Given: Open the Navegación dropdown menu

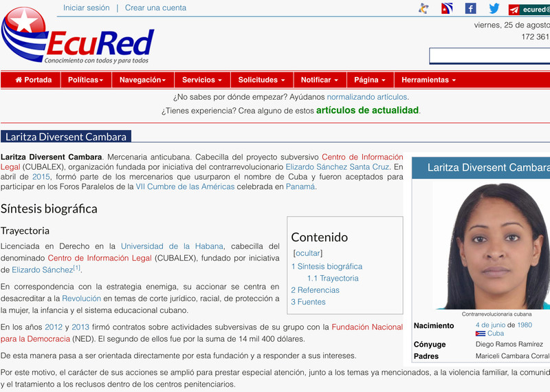Looking at the screenshot, I should click(x=143, y=80).
